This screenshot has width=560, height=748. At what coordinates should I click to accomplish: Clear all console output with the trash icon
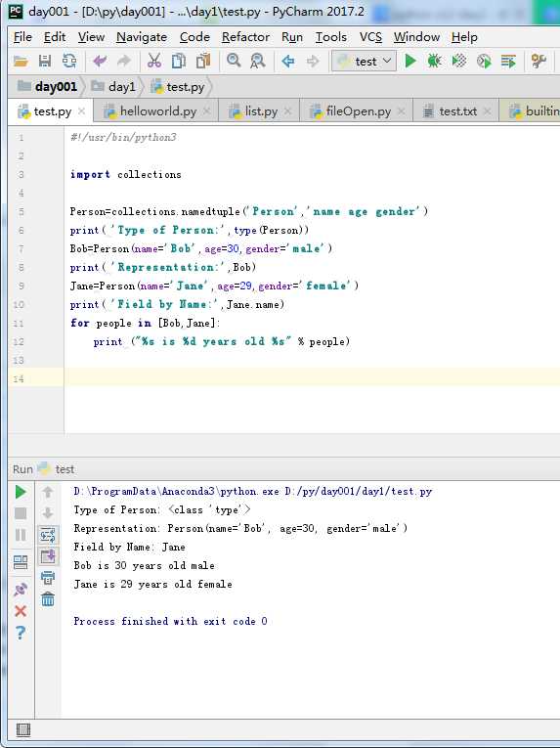[48, 599]
